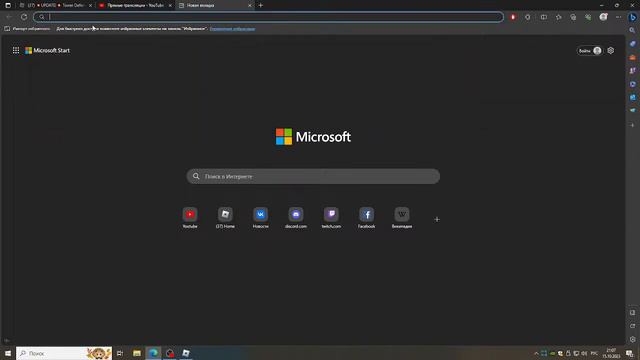The height and width of the screenshot is (360, 640).
Task: Close the YouTube tab
Action: tap(170, 5)
